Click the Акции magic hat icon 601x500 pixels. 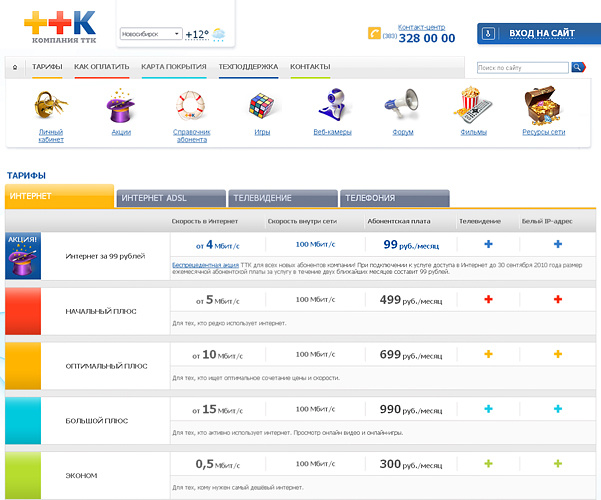pyautogui.click(x=120, y=104)
